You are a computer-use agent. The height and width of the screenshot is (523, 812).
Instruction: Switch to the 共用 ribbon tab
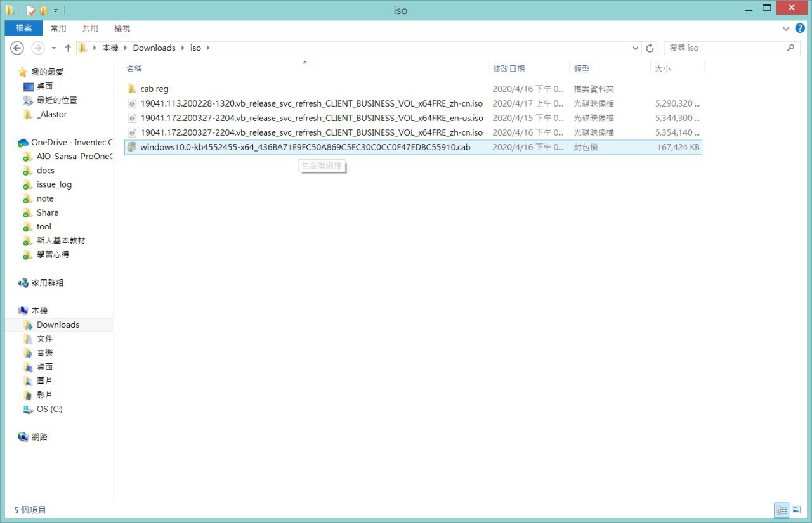coord(90,28)
